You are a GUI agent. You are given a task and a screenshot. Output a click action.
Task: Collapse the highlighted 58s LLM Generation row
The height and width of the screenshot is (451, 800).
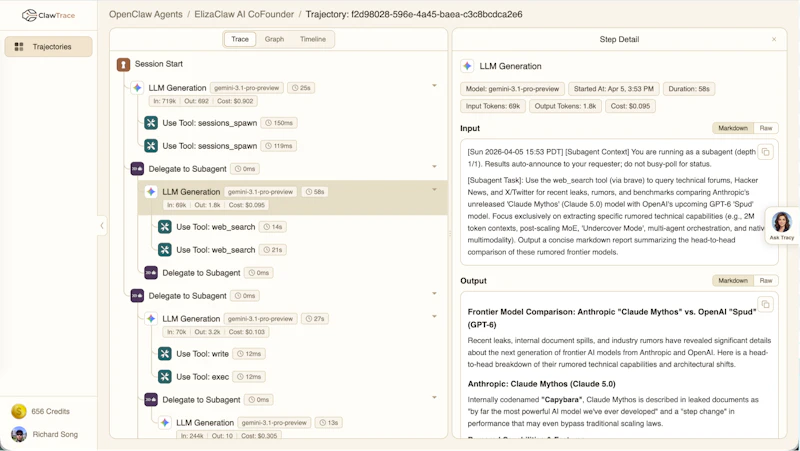[434, 190]
